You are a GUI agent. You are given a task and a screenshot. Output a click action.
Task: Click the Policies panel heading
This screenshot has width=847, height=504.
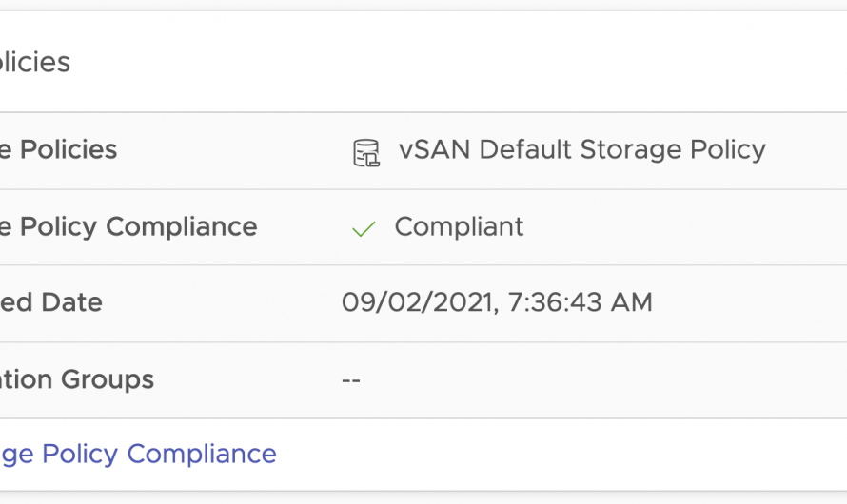pos(35,63)
